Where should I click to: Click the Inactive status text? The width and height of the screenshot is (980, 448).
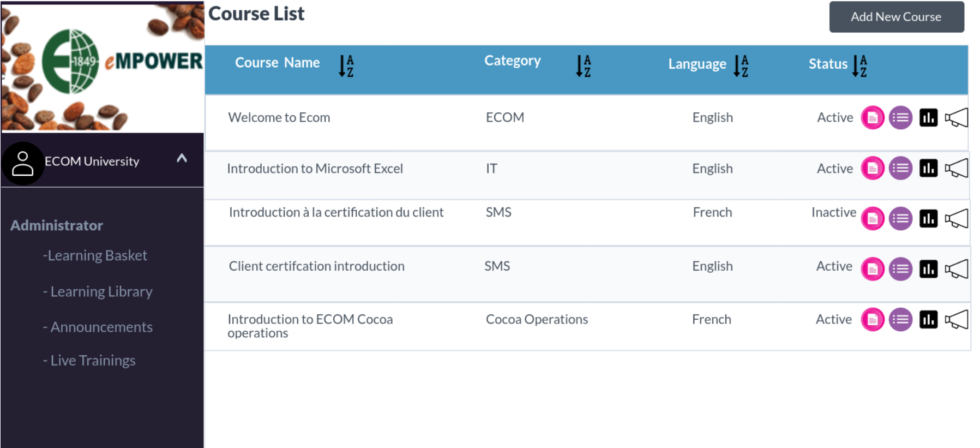(834, 212)
